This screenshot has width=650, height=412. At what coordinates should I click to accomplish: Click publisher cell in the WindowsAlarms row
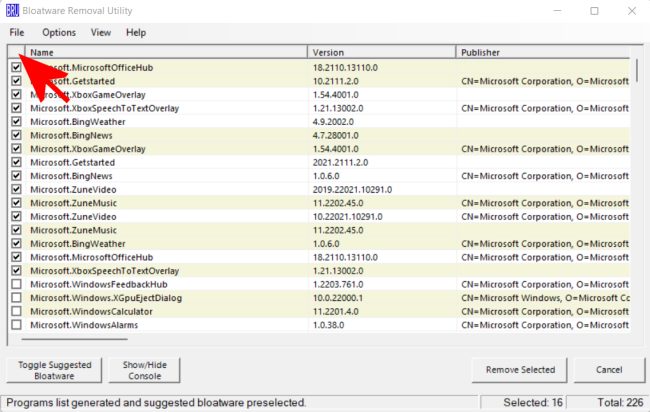click(x=545, y=325)
